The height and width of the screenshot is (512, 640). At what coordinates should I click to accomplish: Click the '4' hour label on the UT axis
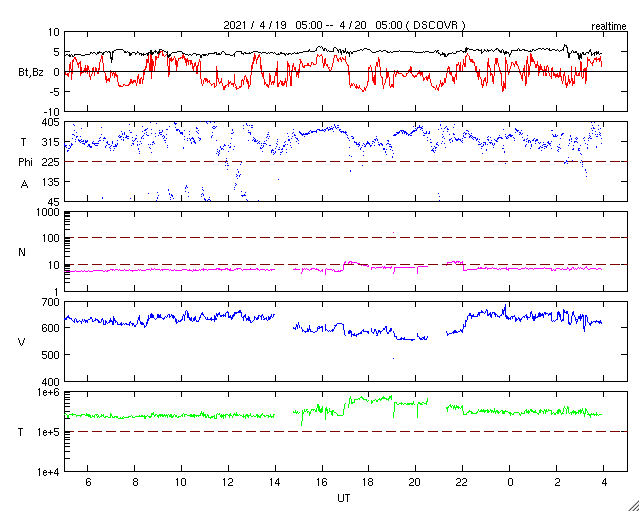pyautogui.click(x=604, y=483)
